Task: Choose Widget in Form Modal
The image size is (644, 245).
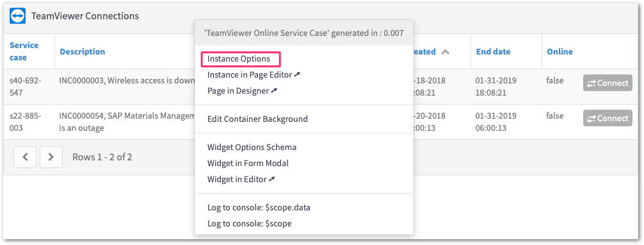Action: pos(248,163)
